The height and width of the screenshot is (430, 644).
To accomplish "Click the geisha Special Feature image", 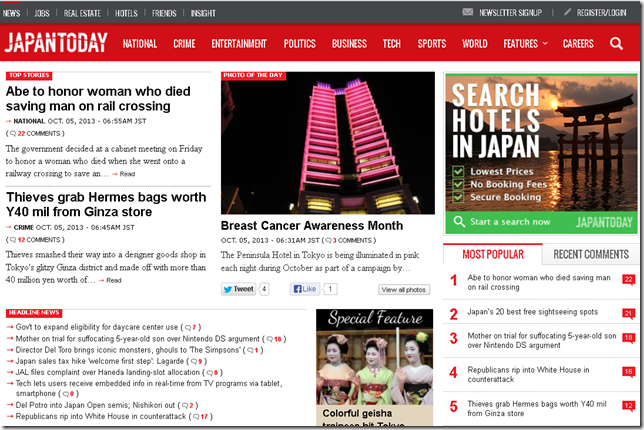I will pos(374,366).
